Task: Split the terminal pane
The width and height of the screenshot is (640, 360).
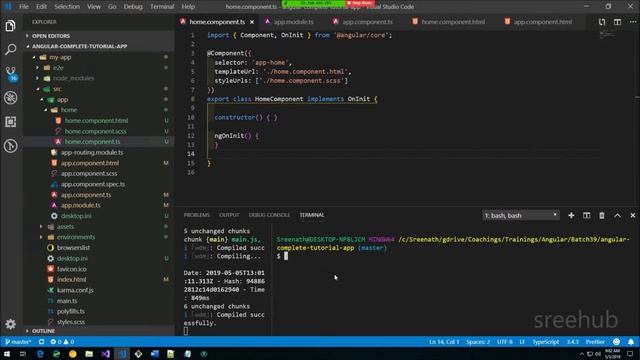Action: pyautogui.click(x=587, y=215)
